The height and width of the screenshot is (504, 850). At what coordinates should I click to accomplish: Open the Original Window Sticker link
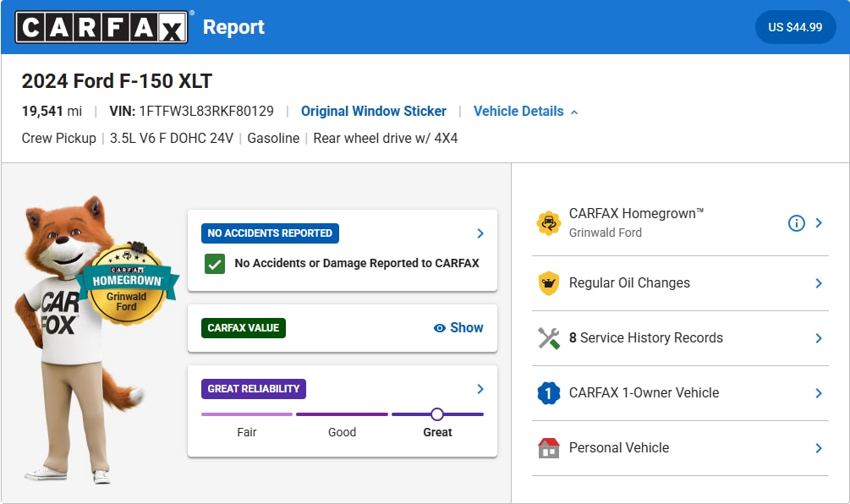tap(374, 111)
